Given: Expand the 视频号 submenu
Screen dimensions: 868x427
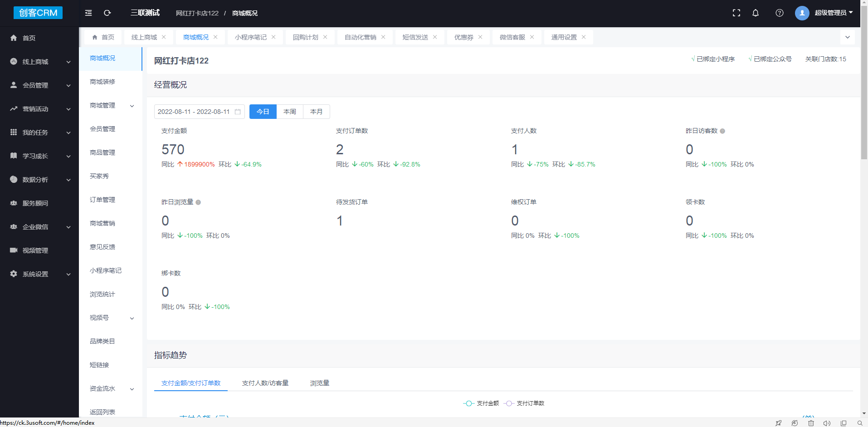Looking at the screenshot, I should 132,318.
